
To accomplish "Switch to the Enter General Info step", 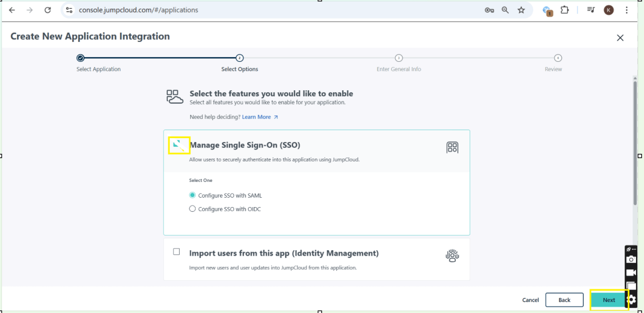I will click(x=398, y=58).
